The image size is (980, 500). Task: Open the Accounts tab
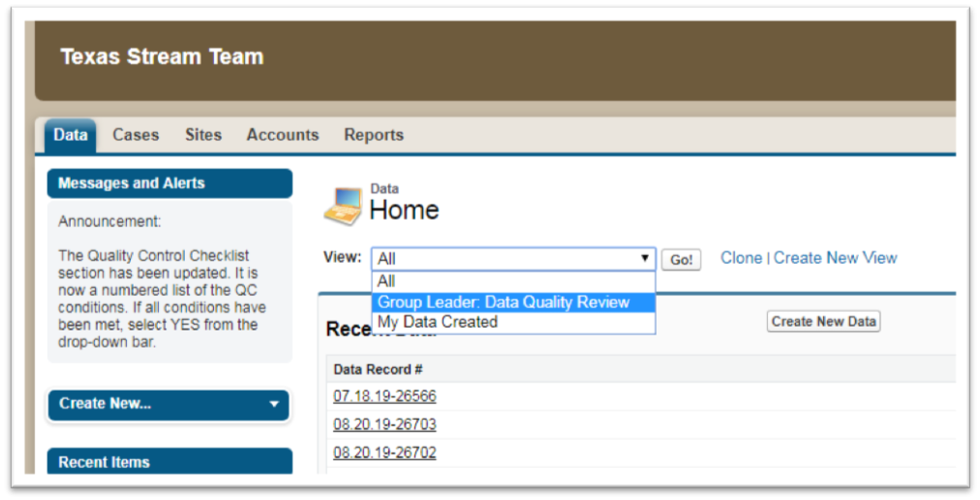pyautogui.click(x=283, y=135)
